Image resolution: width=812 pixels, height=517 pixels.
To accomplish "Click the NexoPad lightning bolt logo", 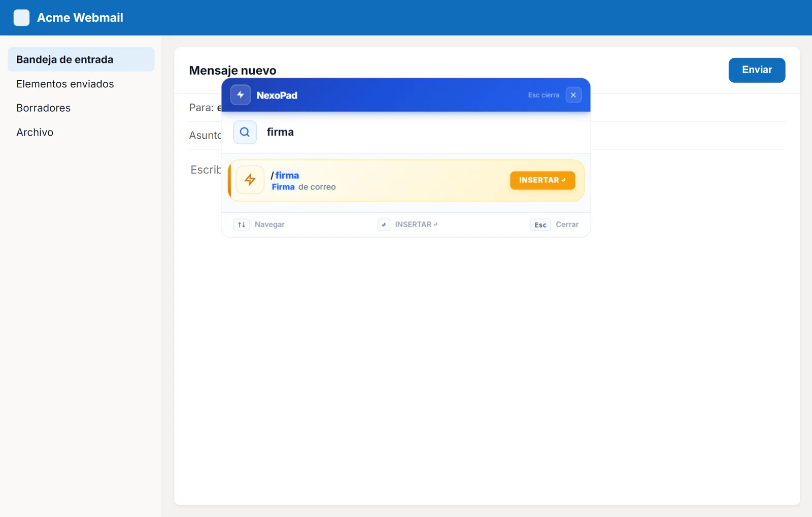I will (x=241, y=95).
